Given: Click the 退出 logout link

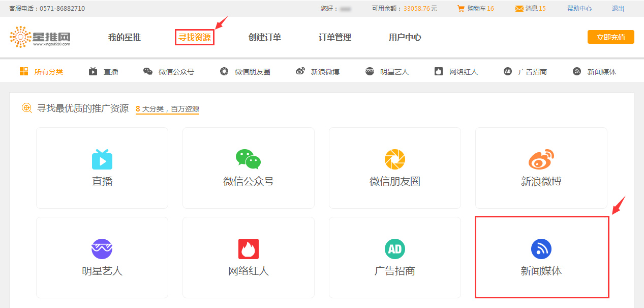Looking at the screenshot, I should pos(618,9).
